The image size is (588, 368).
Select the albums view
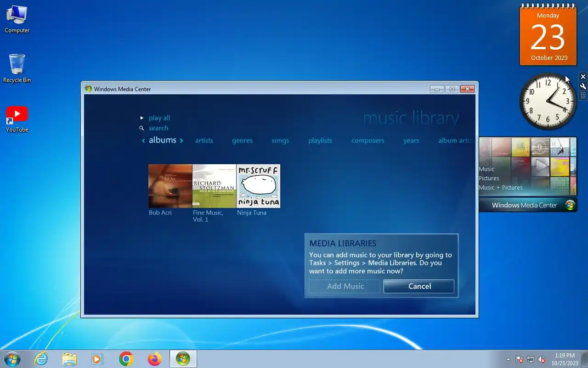click(163, 140)
